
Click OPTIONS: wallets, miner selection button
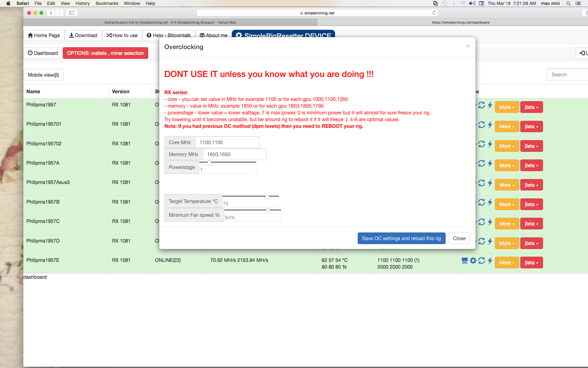[105, 53]
